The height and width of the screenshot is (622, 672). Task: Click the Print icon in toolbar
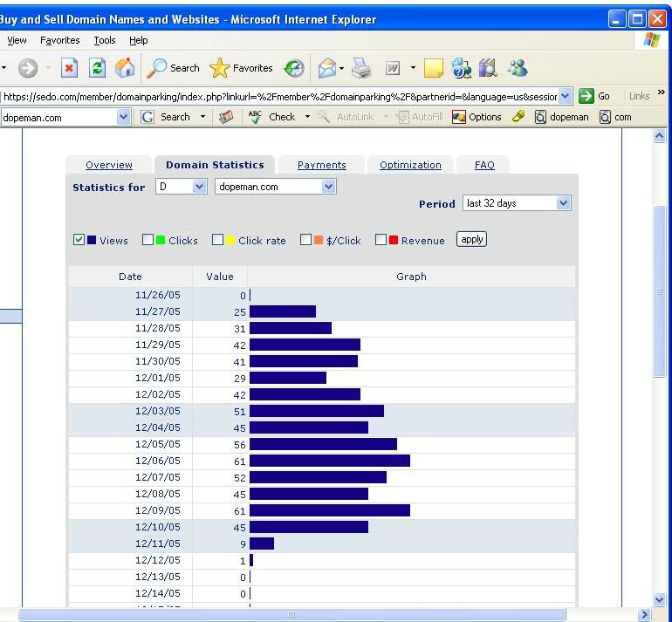[x=361, y=68]
